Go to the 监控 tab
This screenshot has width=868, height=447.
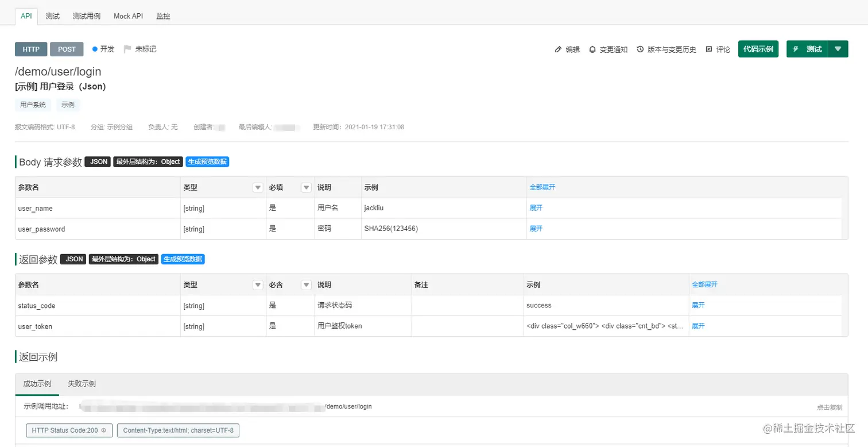[163, 16]
